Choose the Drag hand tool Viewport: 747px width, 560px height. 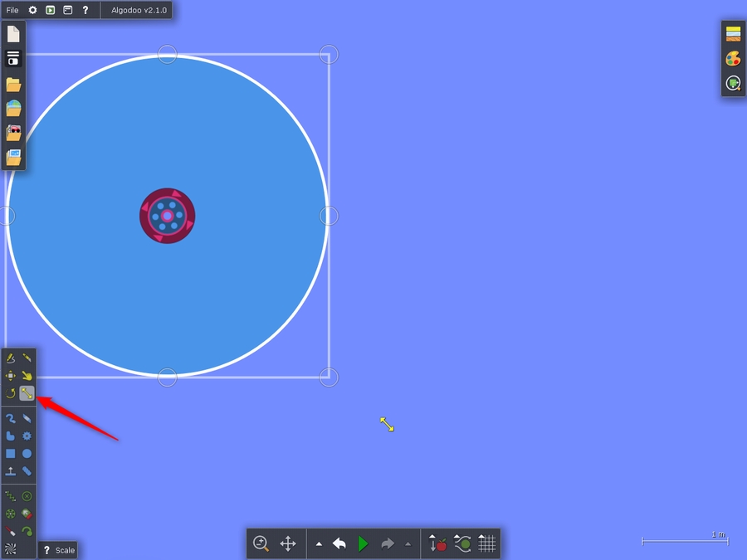(27, 376)
